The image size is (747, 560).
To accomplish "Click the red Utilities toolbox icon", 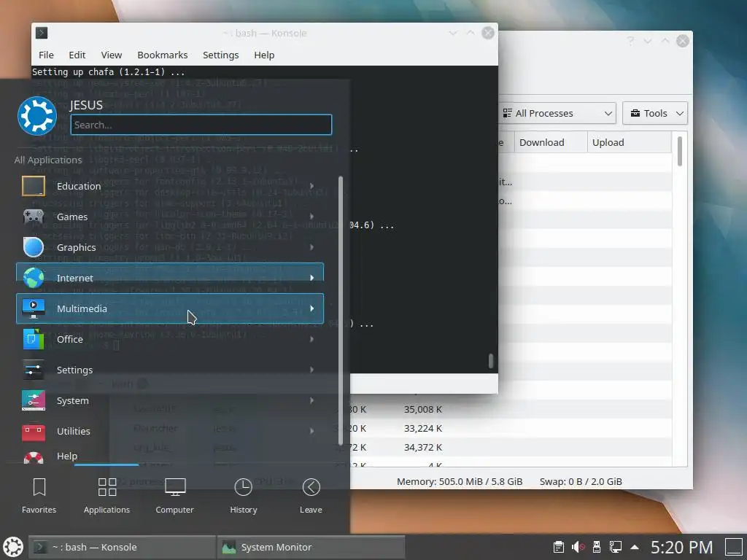I will 34,432.
